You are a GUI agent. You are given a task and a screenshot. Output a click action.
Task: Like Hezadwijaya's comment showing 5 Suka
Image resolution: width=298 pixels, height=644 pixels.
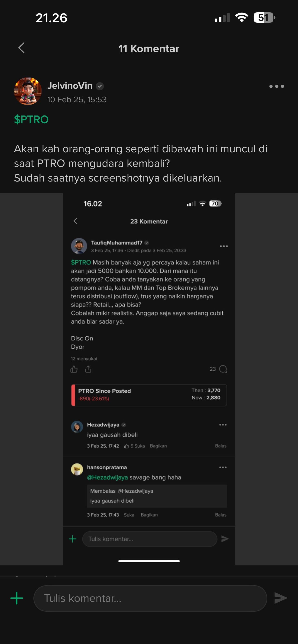click(x=135, y=446)
